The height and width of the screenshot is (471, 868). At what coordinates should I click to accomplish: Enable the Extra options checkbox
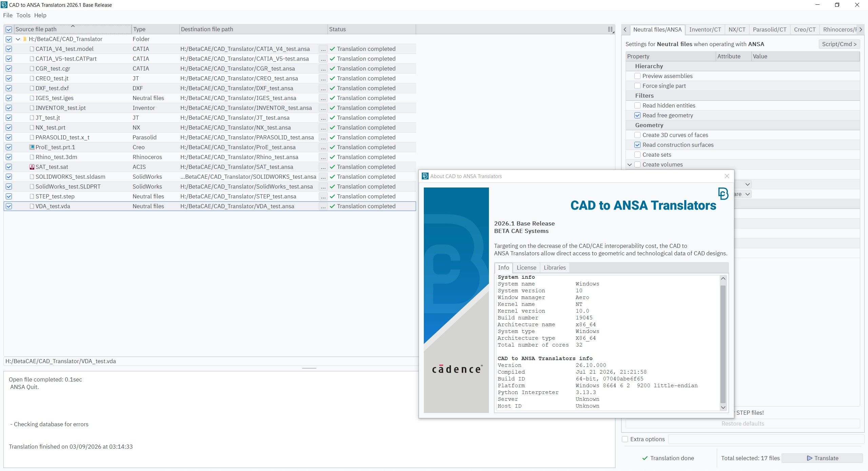pos(625,439)
